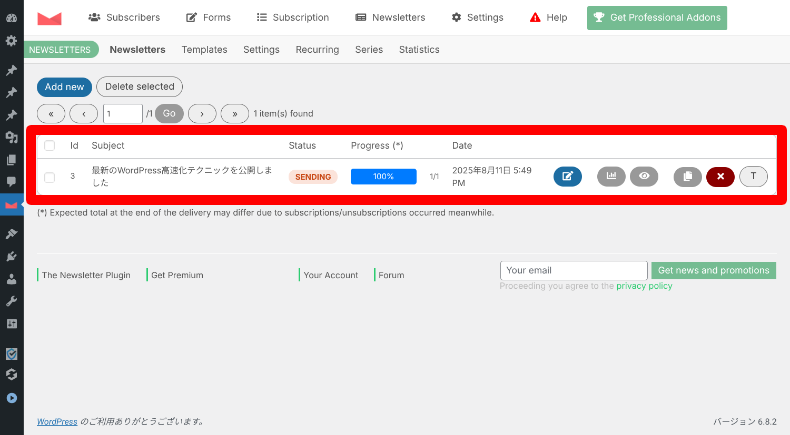The width and height of the screenshot is (790, 435).
Task: Click the refresh arrows icon in sidebar
Action: (11, 375)
